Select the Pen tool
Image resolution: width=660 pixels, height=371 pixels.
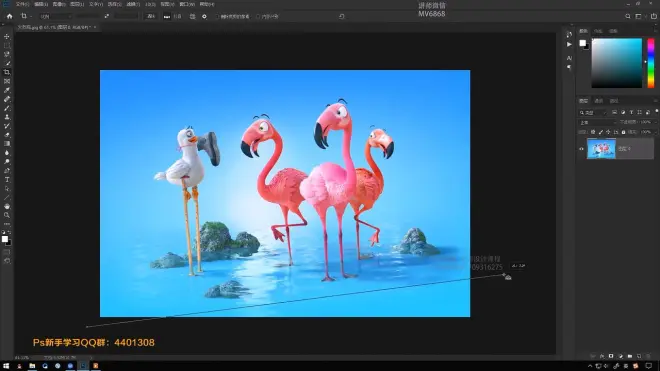[x=7, y=171]
